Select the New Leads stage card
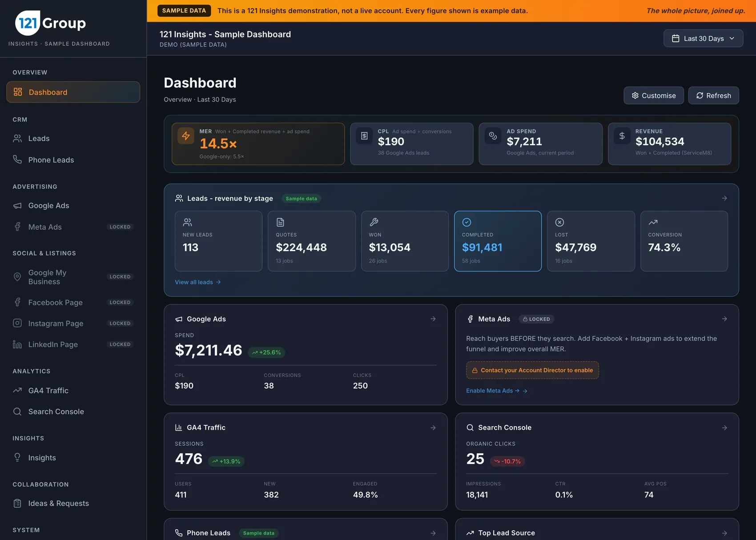 [x=218, y=241]
